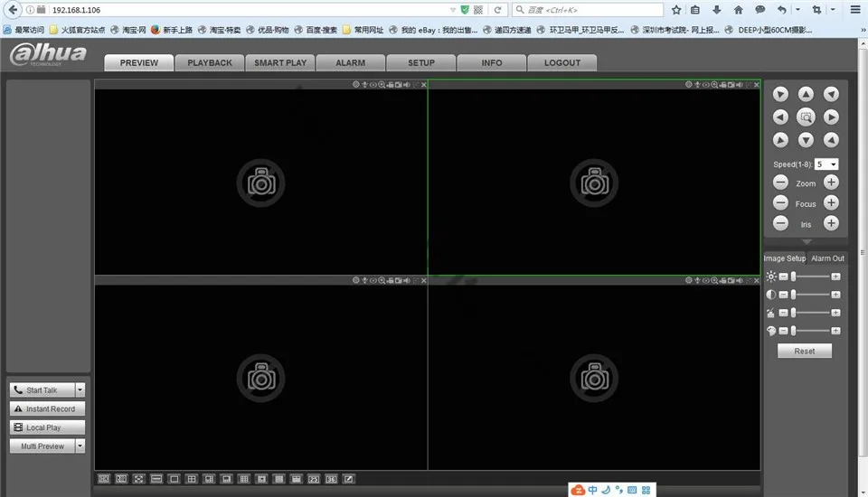
Task: Click the Local Play button
Action: click(47, 427)
